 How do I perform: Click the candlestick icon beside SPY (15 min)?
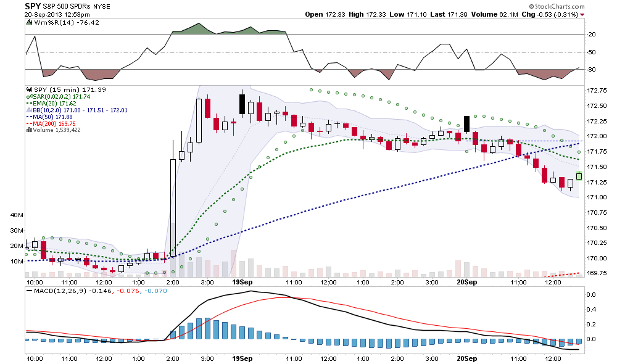click(x=29, y=89)
